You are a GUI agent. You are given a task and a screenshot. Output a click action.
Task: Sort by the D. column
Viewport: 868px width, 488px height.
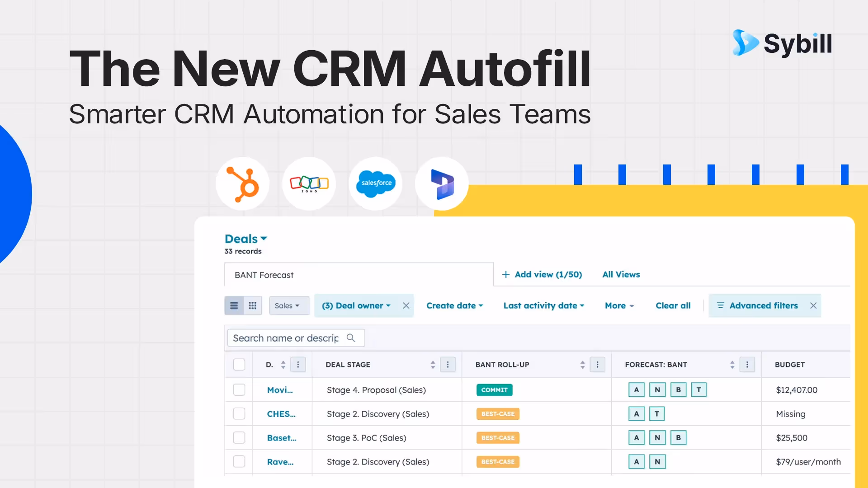coord(283,365)
